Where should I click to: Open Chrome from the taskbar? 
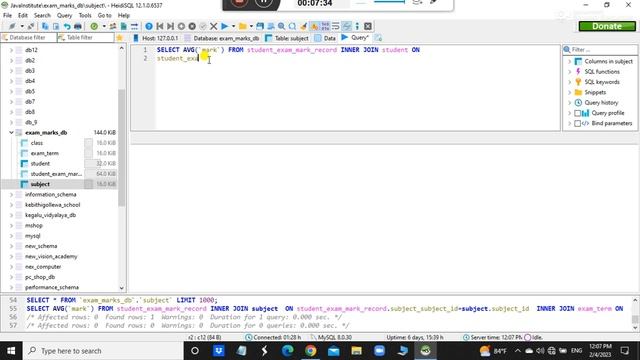(x=310, y=351)
